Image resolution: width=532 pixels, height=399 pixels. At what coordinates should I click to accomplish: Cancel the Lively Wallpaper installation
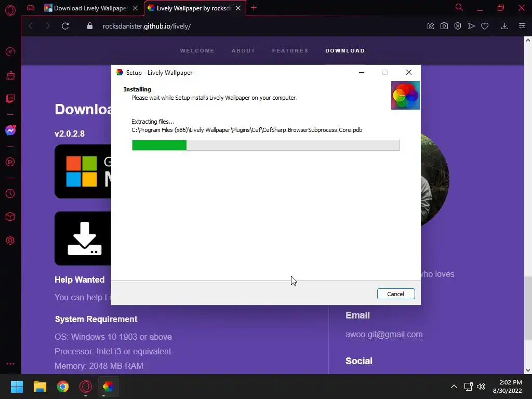tap(396, 294)
